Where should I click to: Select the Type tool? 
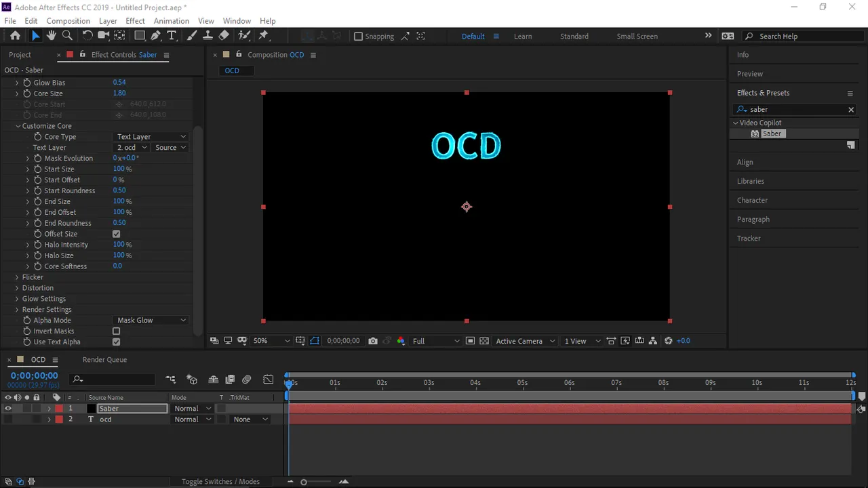tap(172, 36)
